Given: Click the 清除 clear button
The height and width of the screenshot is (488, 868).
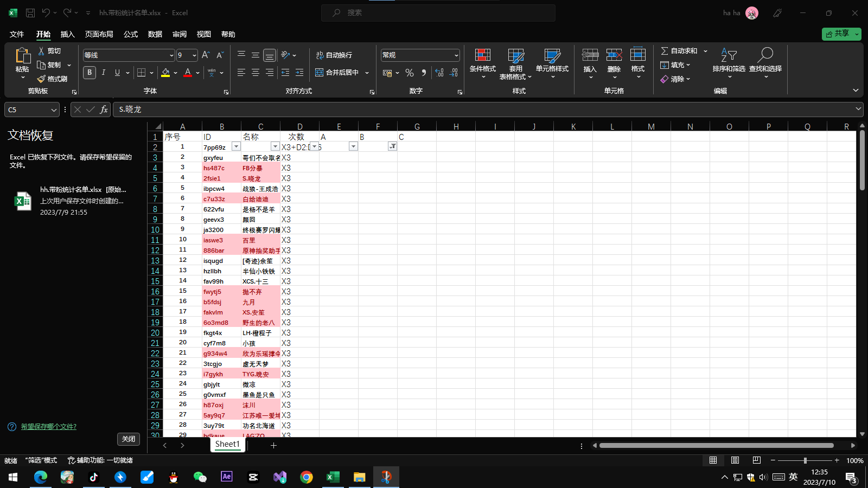Looking at the screenshot, I should pos(675,79).
